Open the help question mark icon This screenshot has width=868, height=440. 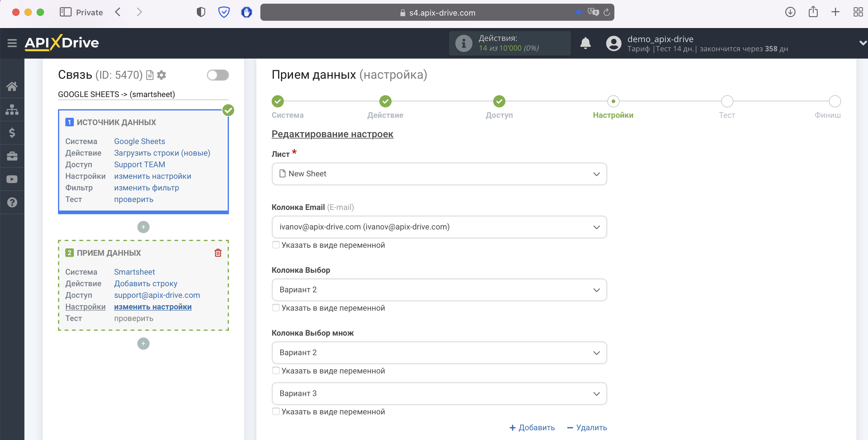12,203
